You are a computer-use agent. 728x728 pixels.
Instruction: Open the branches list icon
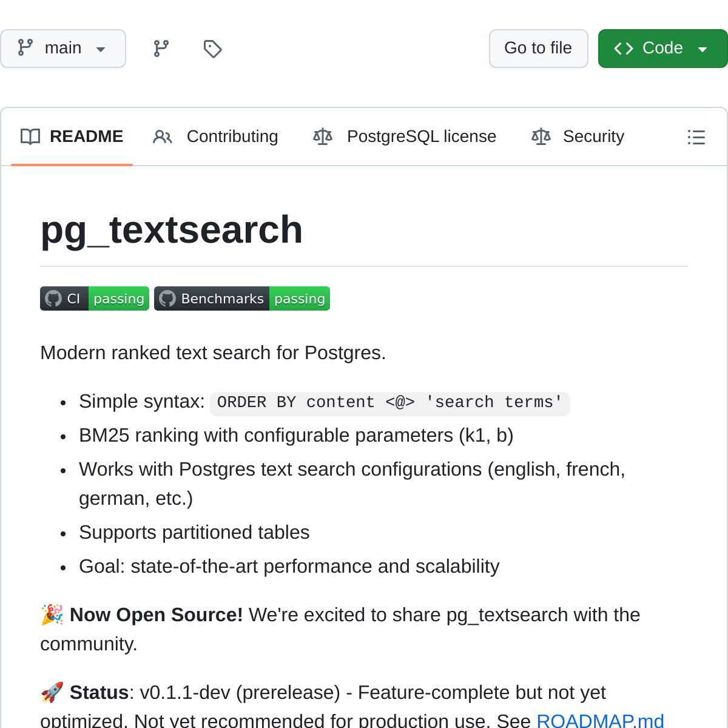[161, 49]
